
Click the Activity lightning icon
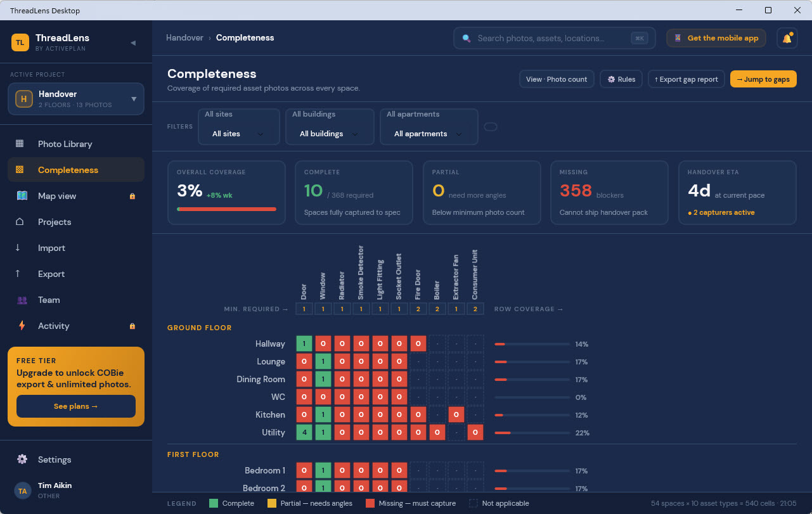point(22,326)
